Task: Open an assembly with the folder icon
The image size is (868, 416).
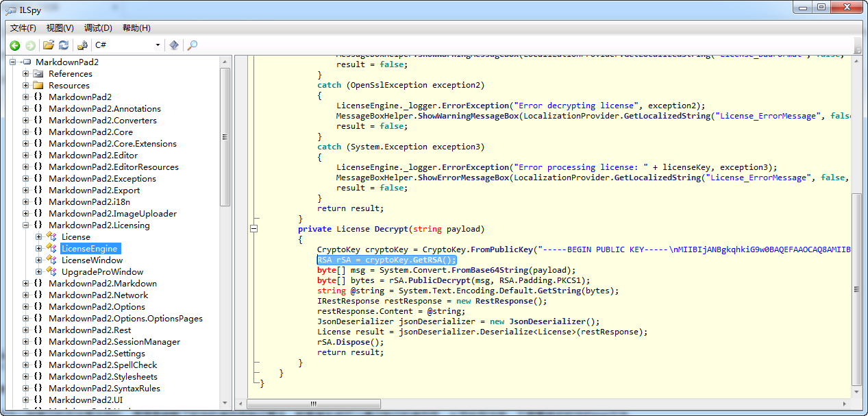Action: [48, 45]
